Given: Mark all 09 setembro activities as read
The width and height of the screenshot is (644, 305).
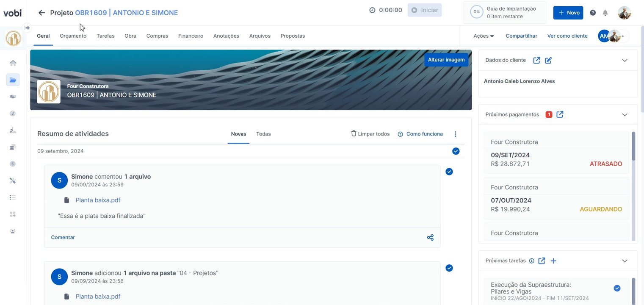Looking at the screenshot, I should [x=456, y=151].
